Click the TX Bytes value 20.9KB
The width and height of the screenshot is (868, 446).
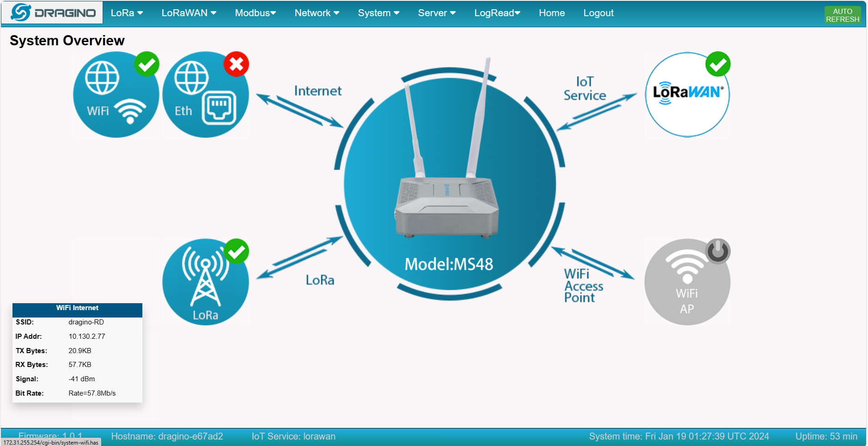tap(80, 351)
